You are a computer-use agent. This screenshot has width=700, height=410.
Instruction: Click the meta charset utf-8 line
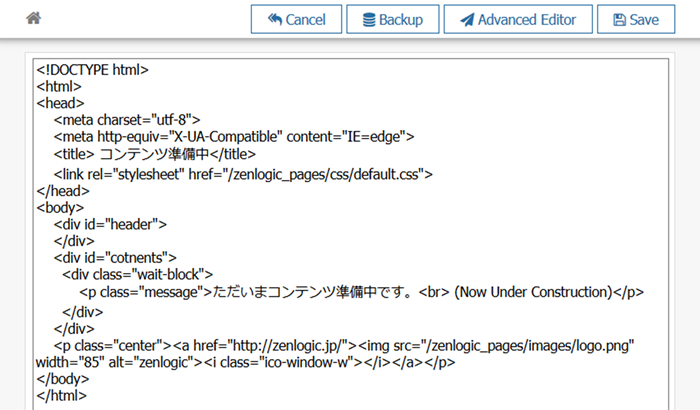[129, 119]
